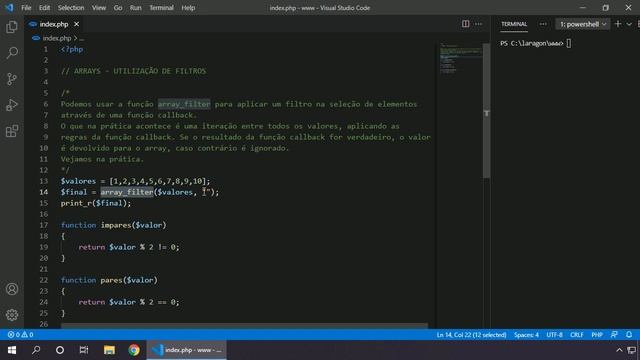Expand the terminal actions chevron
The width and height of the screenshot is (640, 360).
[x=629, y=24]
